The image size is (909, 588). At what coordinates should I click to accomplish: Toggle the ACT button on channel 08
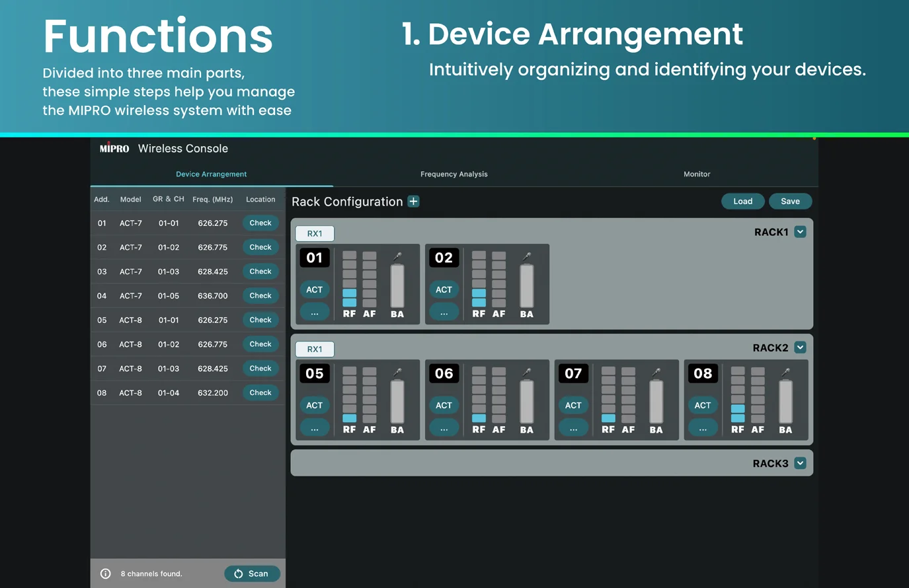[703, 405]
